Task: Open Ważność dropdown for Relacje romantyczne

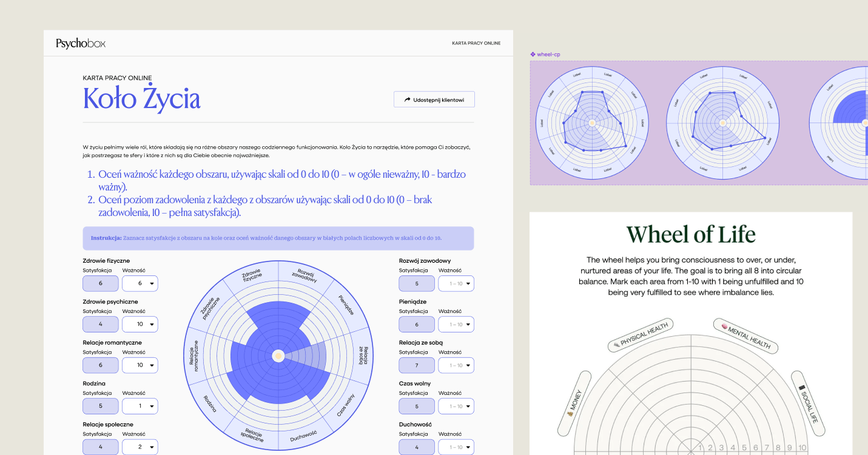Action: pos(140,365)
